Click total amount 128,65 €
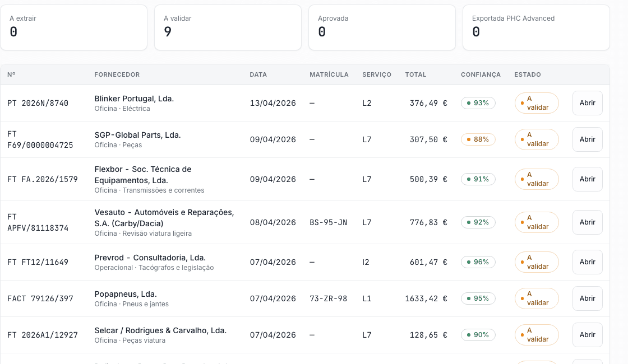628x364 pixels. click(x=428, y=335)
